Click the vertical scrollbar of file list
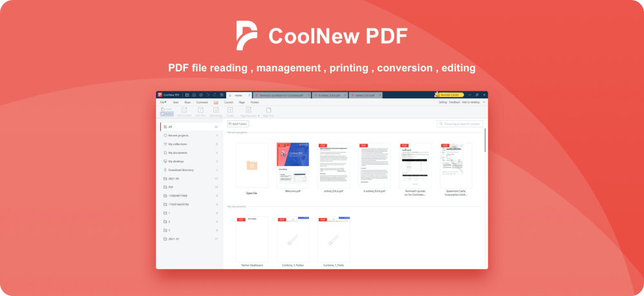The image size is (644, 296). 485,140
